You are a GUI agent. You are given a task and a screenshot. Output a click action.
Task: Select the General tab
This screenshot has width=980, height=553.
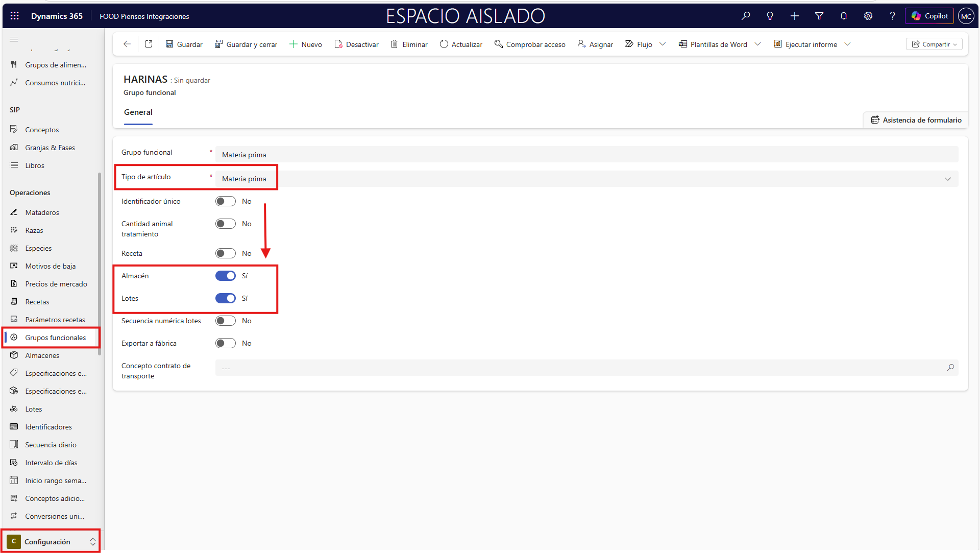click(x=138, y=112)
